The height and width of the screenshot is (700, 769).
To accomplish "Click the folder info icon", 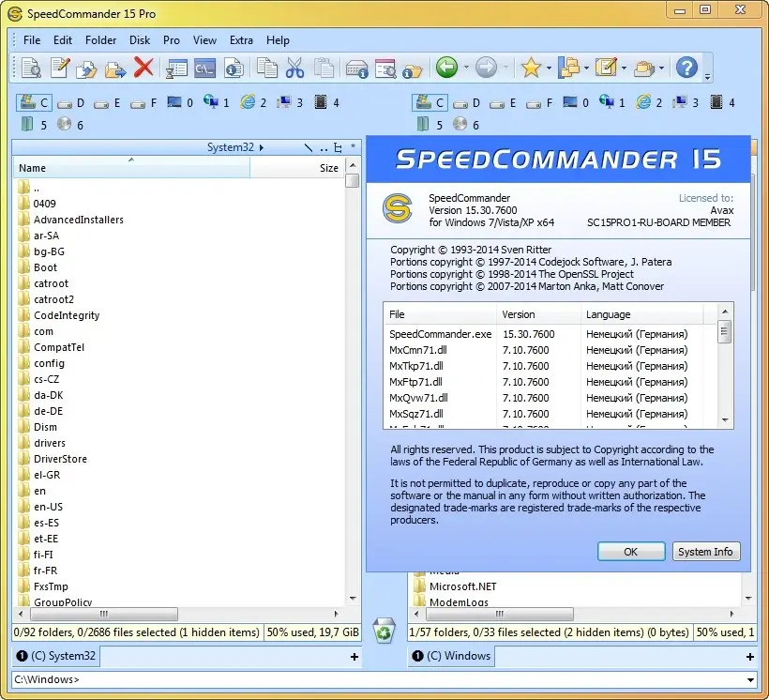I will 413,70.
